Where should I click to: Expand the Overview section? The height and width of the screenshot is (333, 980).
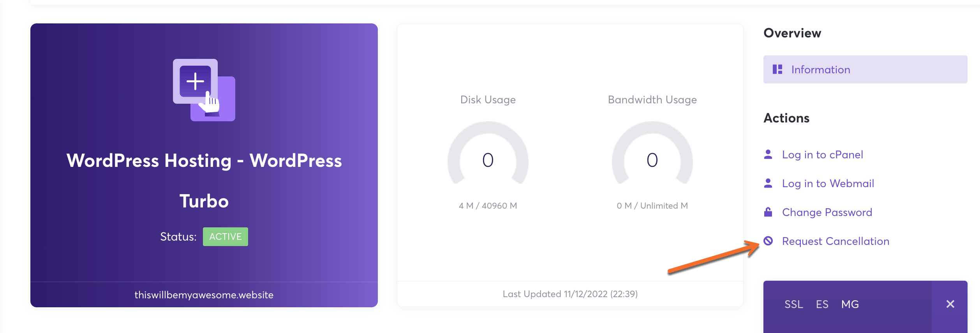[x=792, y=33]
